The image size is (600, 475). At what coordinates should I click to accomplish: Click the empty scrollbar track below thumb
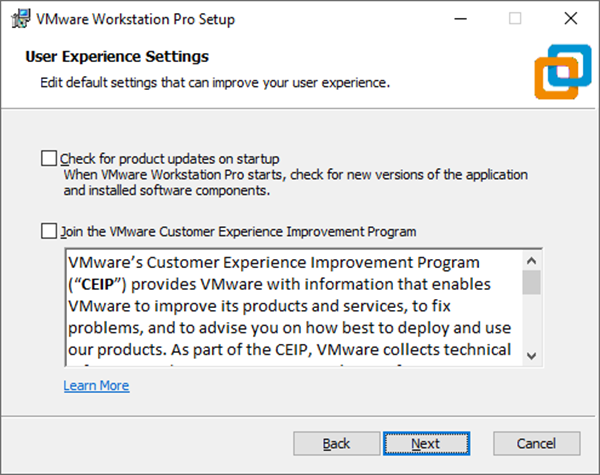[x=532, y=320]
